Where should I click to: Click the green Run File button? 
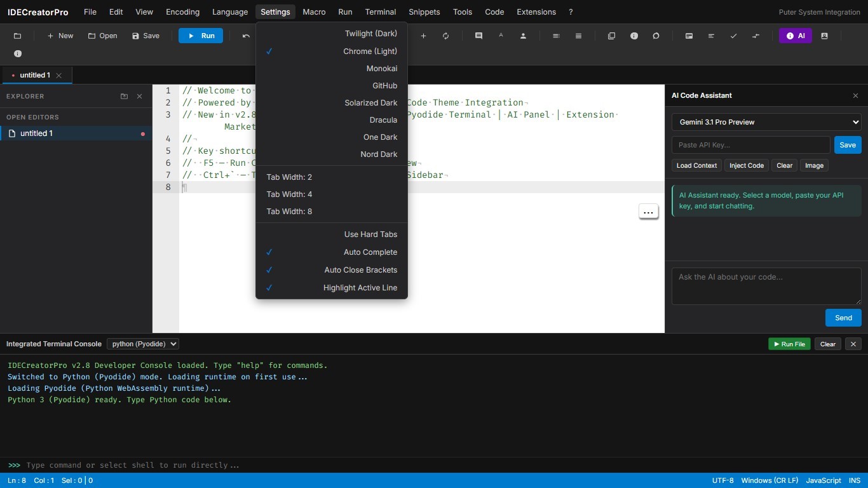[789, 344]
